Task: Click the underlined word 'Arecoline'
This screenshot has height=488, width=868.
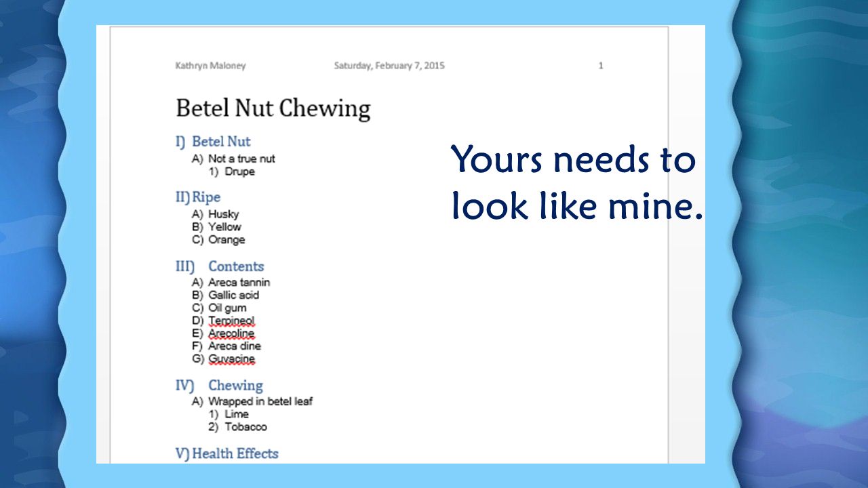Action: [x=231, y=333]
